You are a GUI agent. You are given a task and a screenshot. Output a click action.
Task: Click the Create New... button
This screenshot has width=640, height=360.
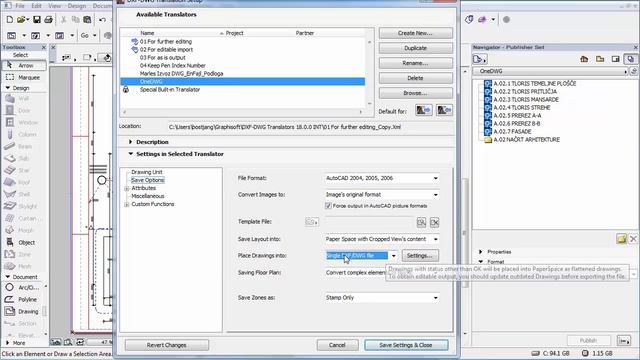[x=416, y=33]
